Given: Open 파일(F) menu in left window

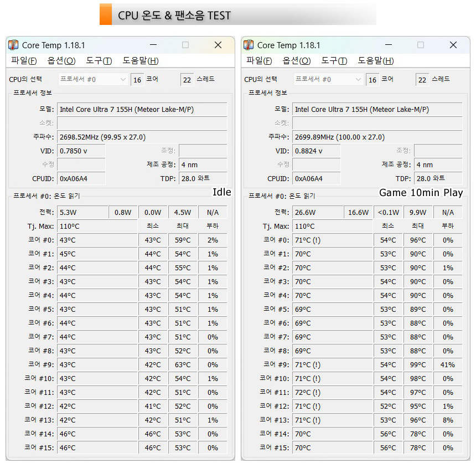Looking at the screenshot, I should (x=24, y=60).
